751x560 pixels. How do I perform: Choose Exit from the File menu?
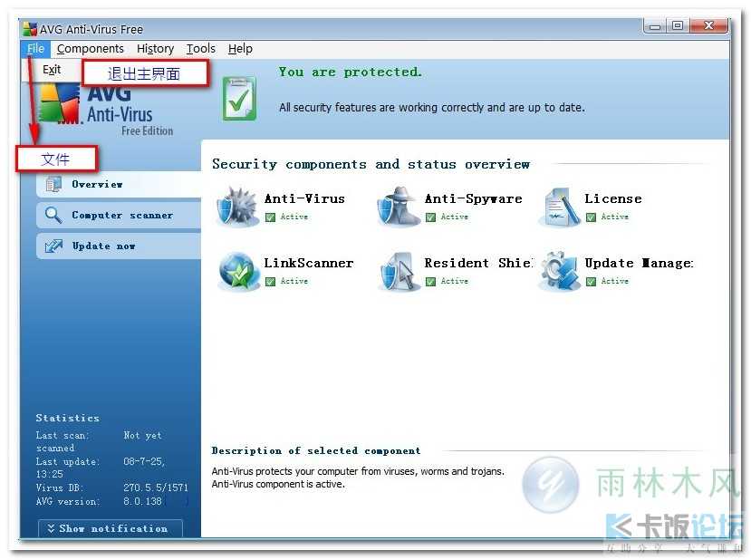[x=52, y=70]
